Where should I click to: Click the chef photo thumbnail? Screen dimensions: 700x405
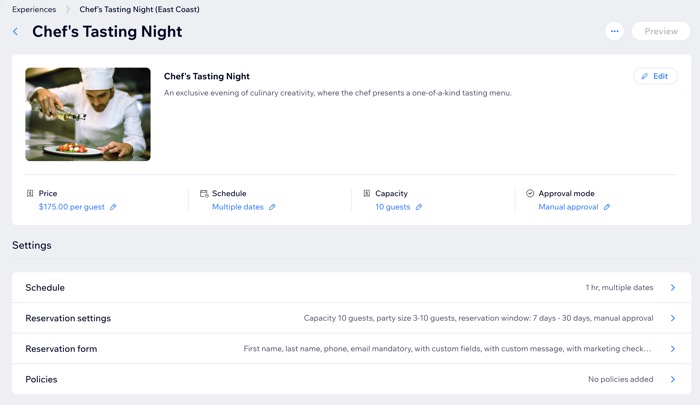(88, 114)
